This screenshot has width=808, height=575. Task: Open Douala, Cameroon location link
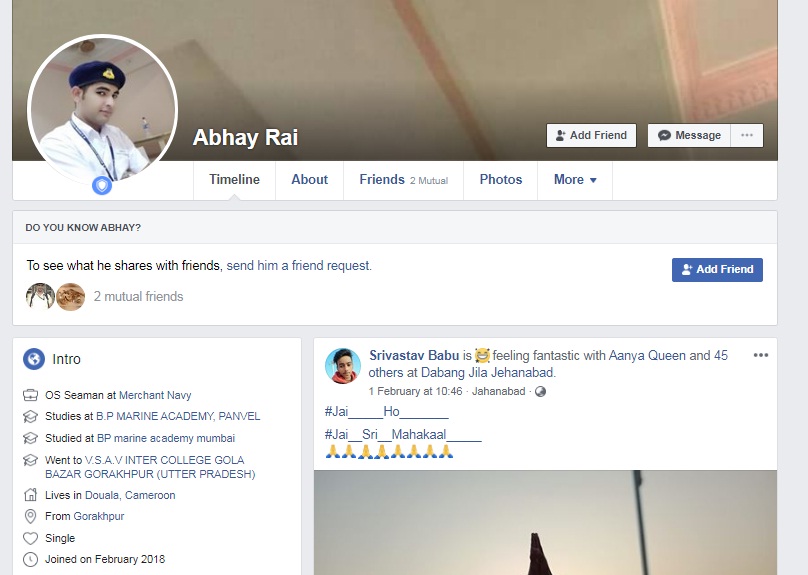coord(130,495)
